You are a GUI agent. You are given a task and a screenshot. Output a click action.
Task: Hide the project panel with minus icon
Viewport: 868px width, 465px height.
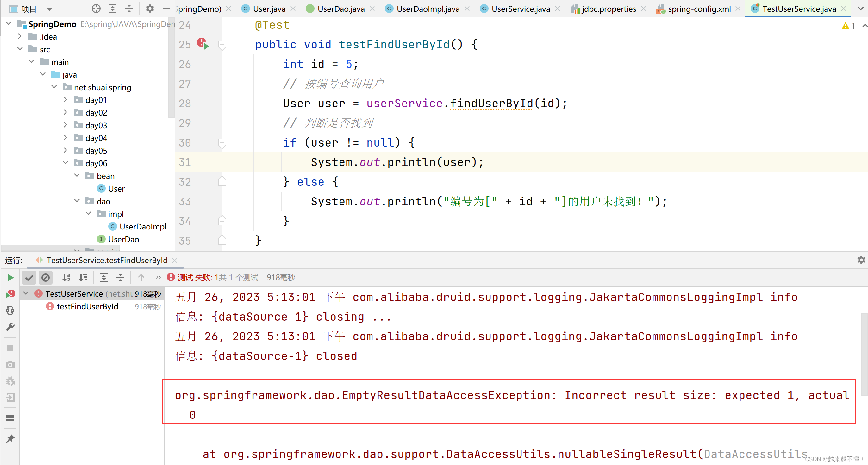tap(166, 9)
